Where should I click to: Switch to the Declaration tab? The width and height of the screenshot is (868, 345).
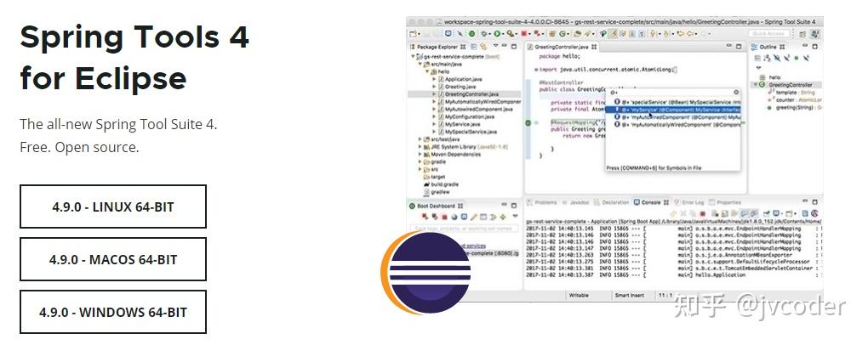click(x=611, y=202)
